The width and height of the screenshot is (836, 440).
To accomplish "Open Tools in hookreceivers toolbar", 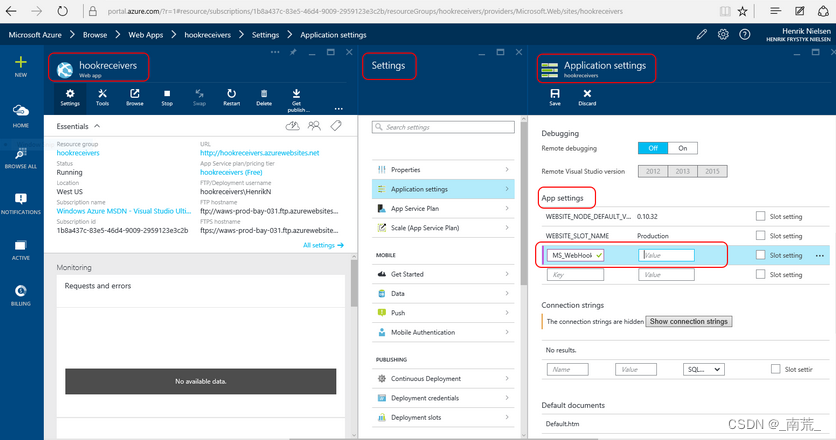I will pos(102,98).
